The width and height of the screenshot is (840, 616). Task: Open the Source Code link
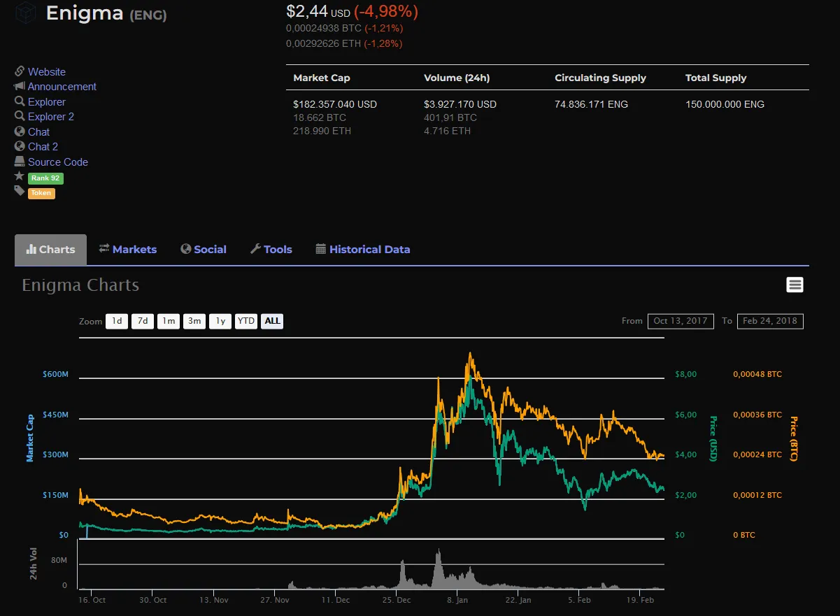click(58, 162)
